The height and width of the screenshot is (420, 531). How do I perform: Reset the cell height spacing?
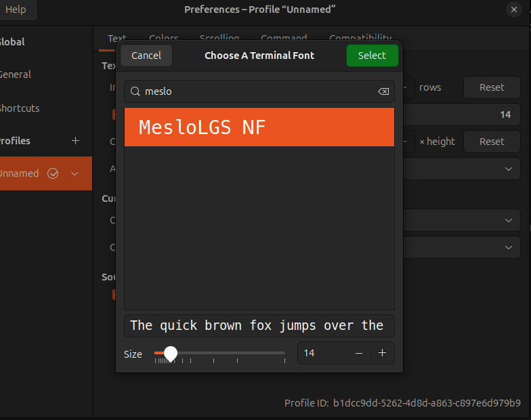click(x=492, y=142)
